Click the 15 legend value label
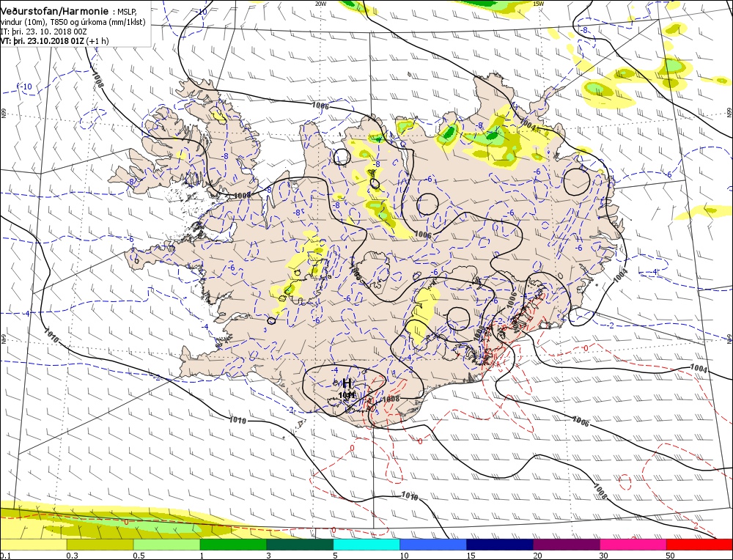Image resolution: width=733 pixels, height=560 pixels. (471, 556)
